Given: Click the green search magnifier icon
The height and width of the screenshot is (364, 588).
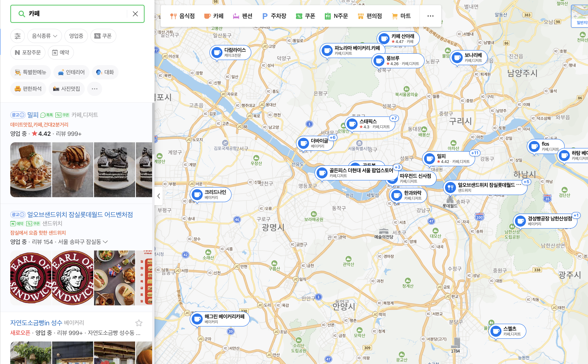Looking at the screenshot, I should point(22,14).
